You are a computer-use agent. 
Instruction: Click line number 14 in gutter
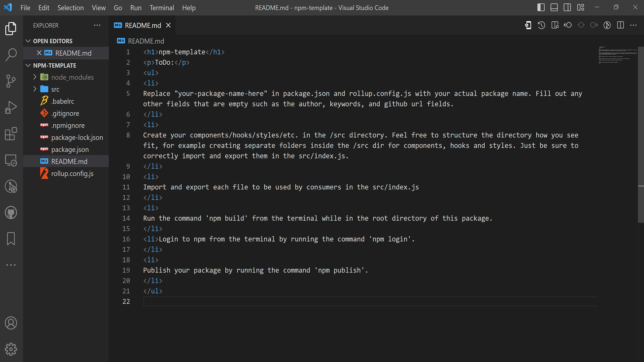[126, 218]
